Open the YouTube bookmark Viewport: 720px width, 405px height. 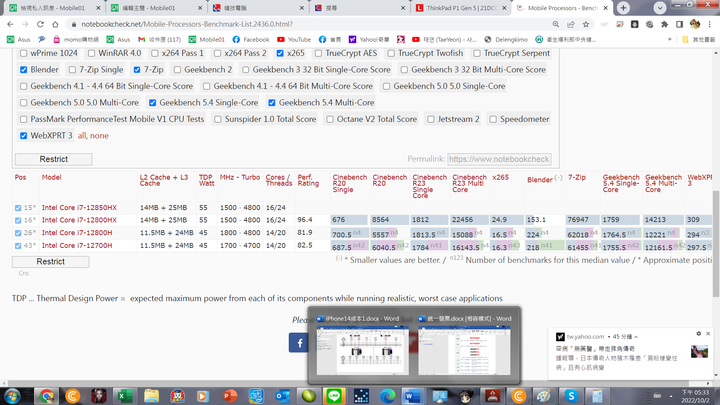click(294, 39)
